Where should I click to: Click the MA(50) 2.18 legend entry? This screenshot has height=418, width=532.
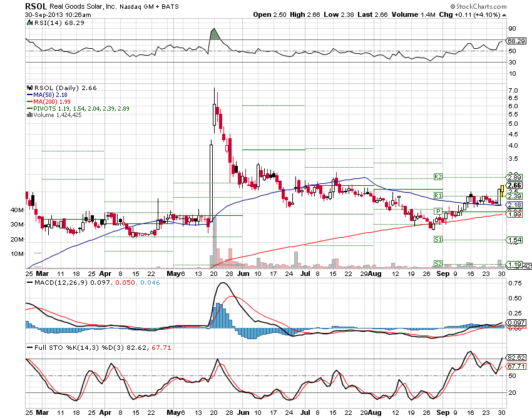point(47,95)
